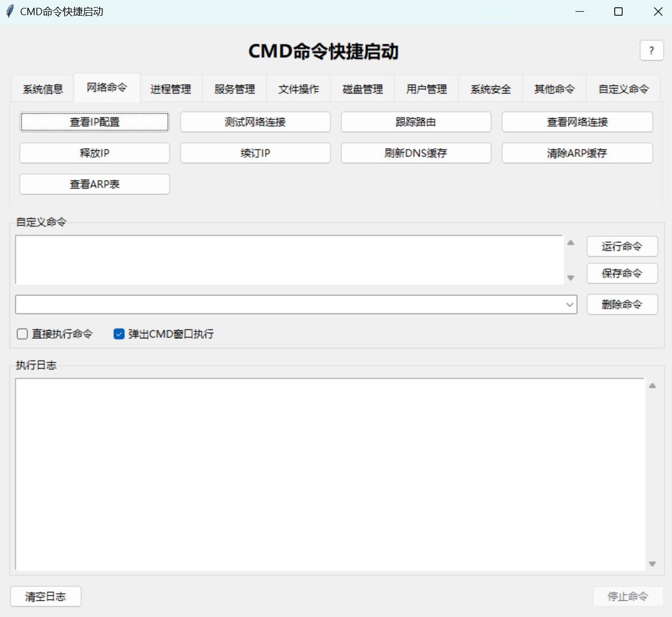Expand the saved commands dropdown list
This screenshot has height=617, width=672.
click(x=569, y=305)
